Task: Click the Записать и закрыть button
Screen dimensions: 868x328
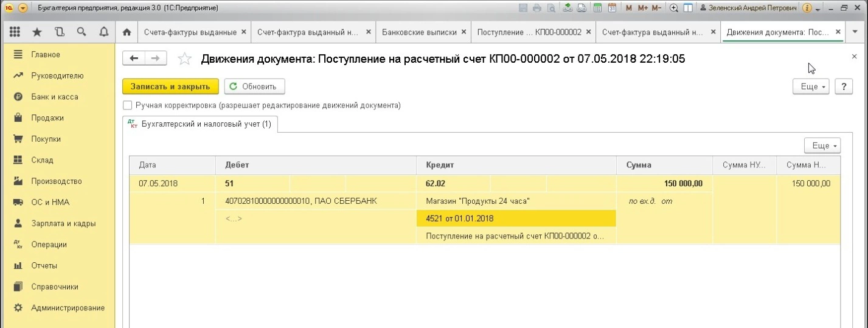Action: pyautogui.click(x=170, y=86)
